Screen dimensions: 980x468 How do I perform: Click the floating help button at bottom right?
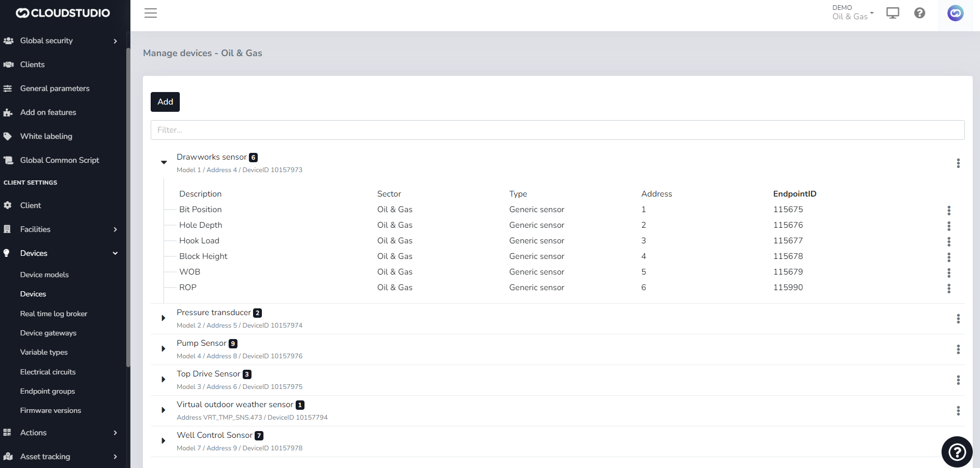point(957,452)
